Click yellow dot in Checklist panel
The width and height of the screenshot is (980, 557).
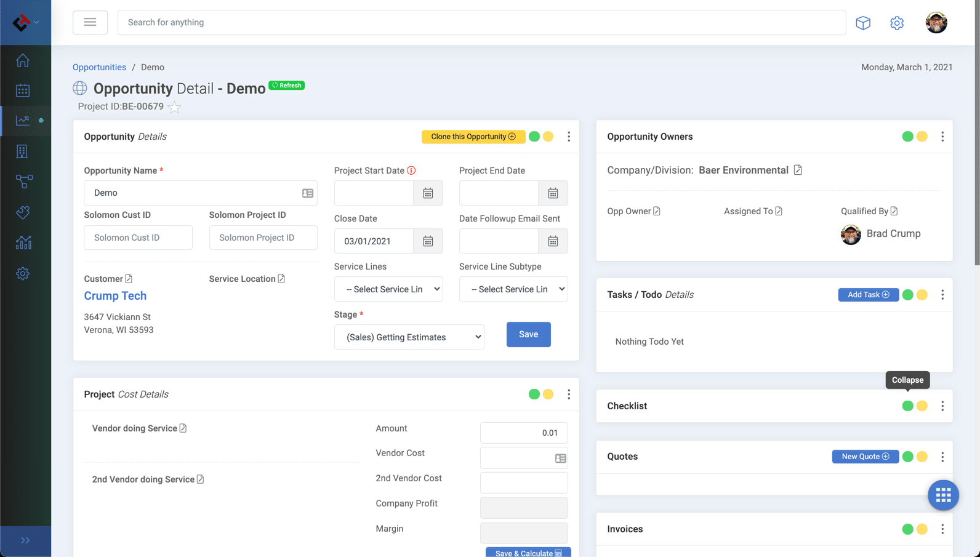(922, 406)
